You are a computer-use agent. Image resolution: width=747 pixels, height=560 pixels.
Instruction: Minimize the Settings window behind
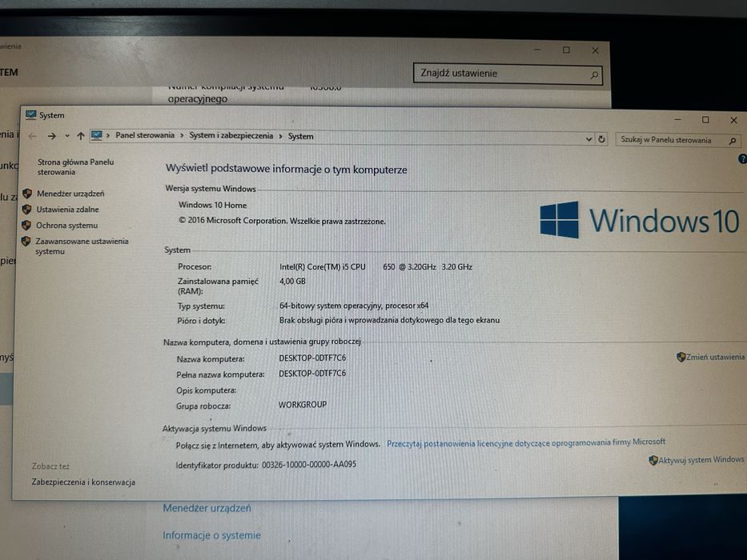[537, 50]
